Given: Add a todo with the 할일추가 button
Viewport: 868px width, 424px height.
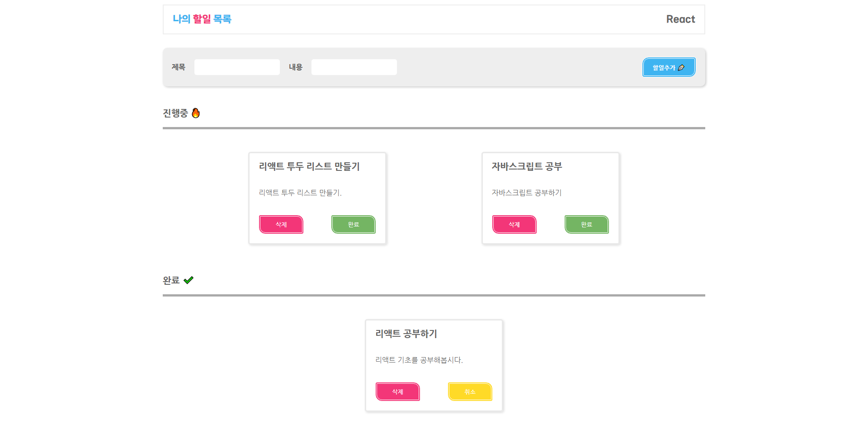Looking at the screenshot, I should tap(669, 67).
